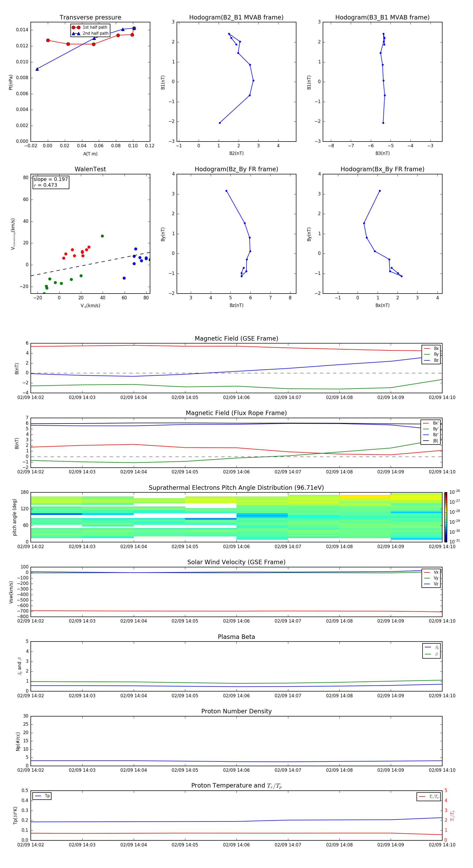Image resolution: width=473 pixels, height=868 pixels.
Task: Click the 'Proton Number Density' plot title
Action: click(x=236, y=711)
